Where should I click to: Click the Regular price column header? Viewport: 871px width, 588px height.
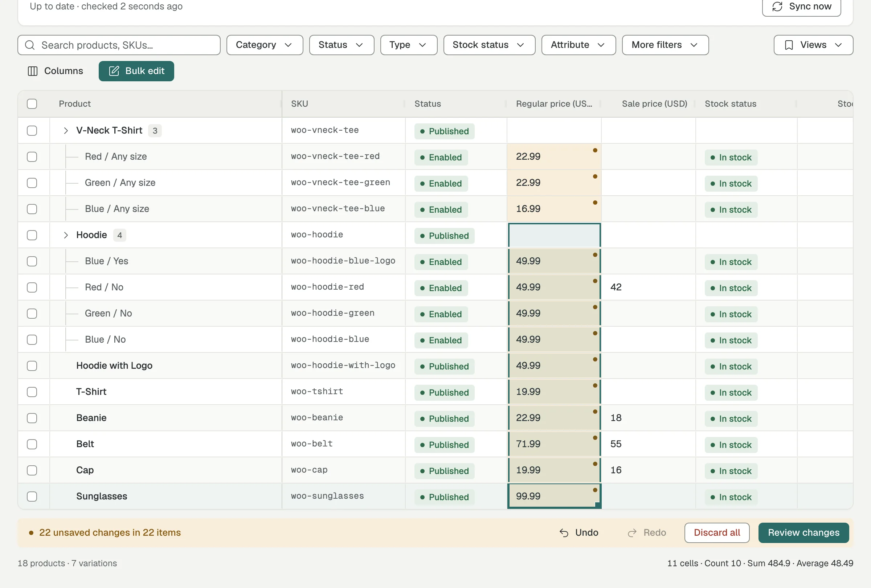coord(554,104)
